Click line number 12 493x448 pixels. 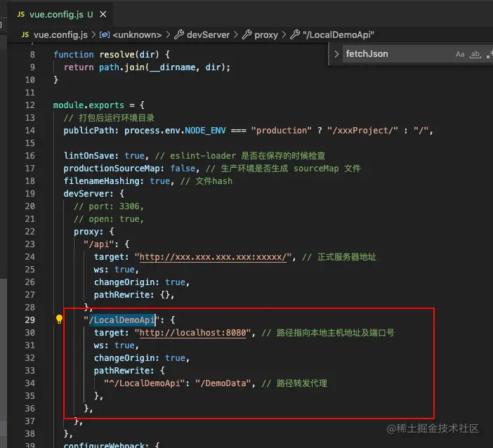coord(30,105)
